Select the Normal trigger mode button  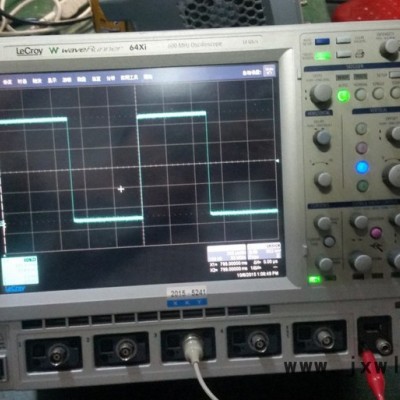(x=360, y=94)
